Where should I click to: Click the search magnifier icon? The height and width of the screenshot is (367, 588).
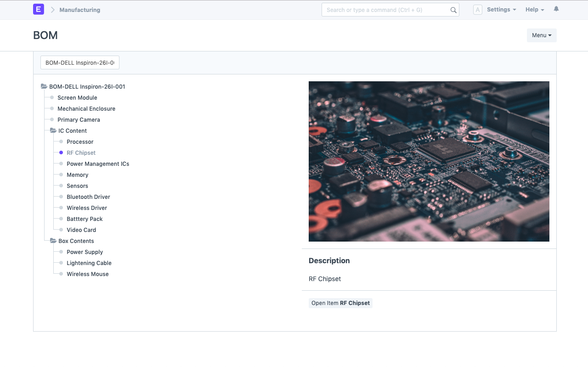[453, 10]
